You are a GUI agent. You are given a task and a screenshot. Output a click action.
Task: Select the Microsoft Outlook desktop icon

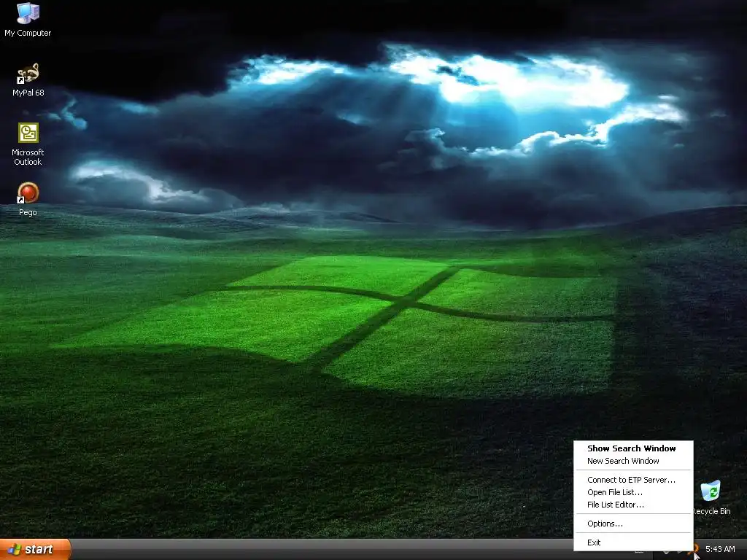28,144
